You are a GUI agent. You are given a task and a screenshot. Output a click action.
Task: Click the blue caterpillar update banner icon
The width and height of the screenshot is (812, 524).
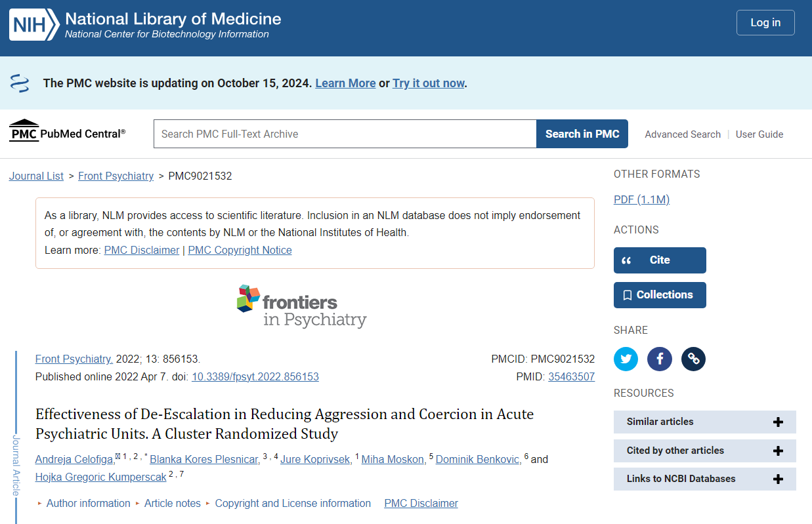(20, 83)
